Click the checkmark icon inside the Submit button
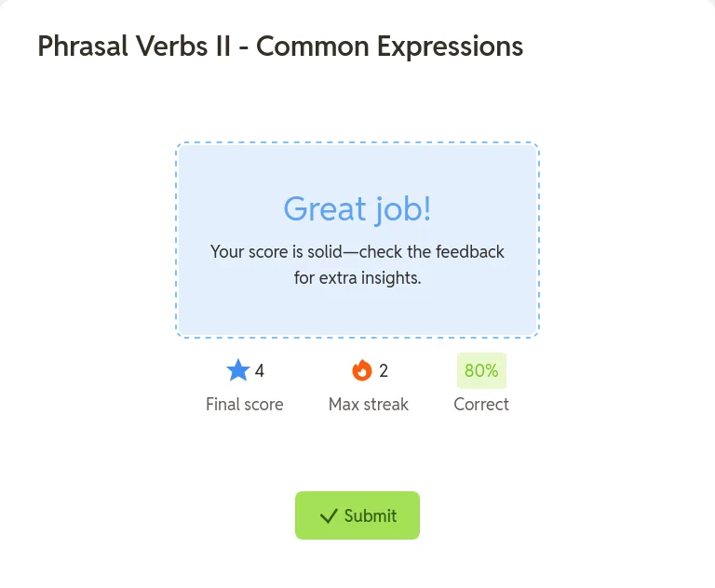Screen dimensions: 715x588 329,516
